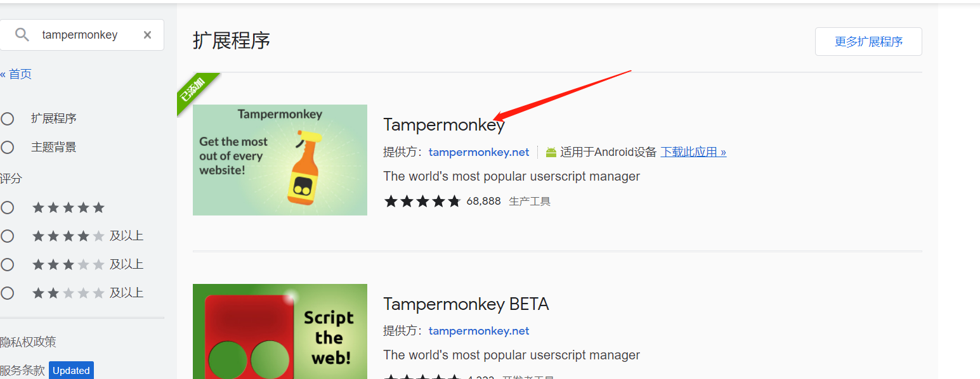Click the Tampermonkey BETA thumbnail

(280, 331)
